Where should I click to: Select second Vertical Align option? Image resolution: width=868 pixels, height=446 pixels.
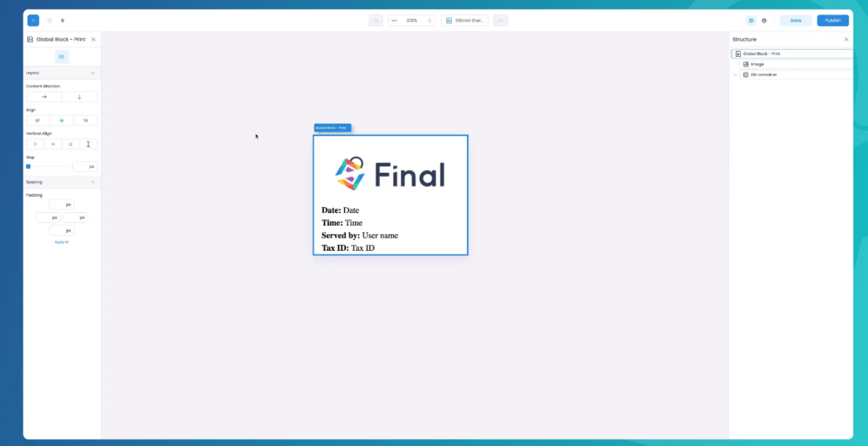(53, 144)
